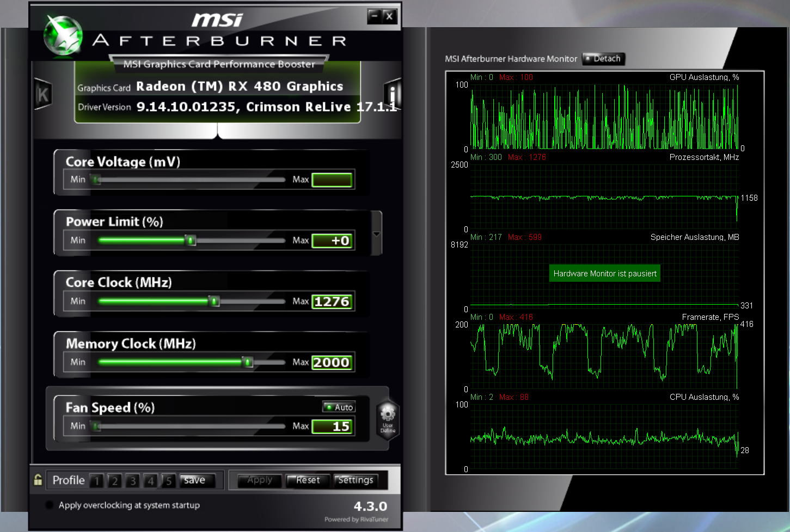Click the Core Clock slider handle
The width and height of the screenshot is (790, 532).
pos(215,301)
